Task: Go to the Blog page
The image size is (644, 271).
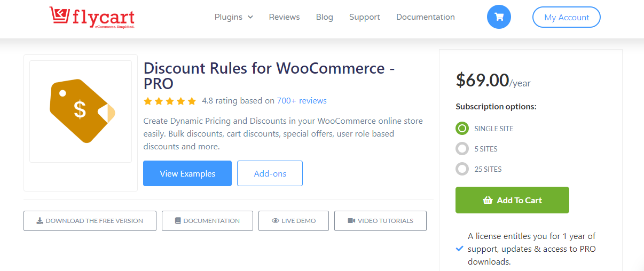Action: [x=324, y=17]
